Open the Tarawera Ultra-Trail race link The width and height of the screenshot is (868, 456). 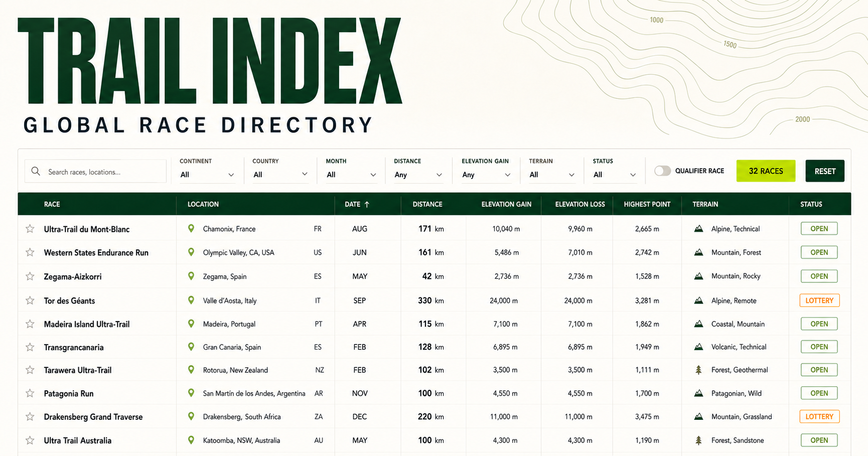click(78, 370)
